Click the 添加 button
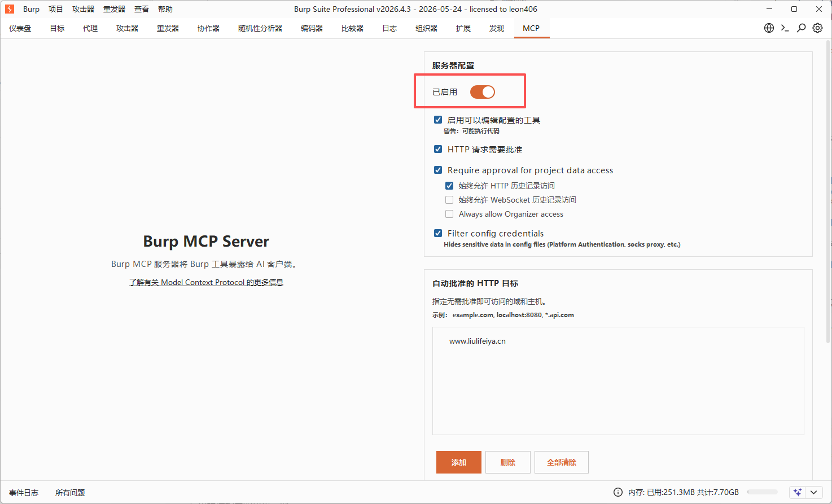The height and width of the screenshot is (504, 832). tap(459, 462)
